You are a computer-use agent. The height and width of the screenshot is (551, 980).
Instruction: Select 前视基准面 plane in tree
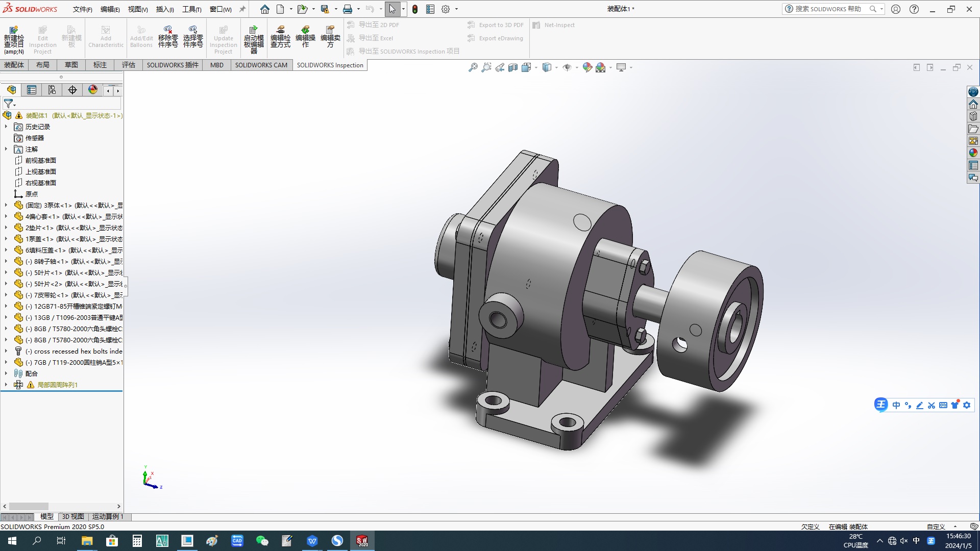click(41, 160)
